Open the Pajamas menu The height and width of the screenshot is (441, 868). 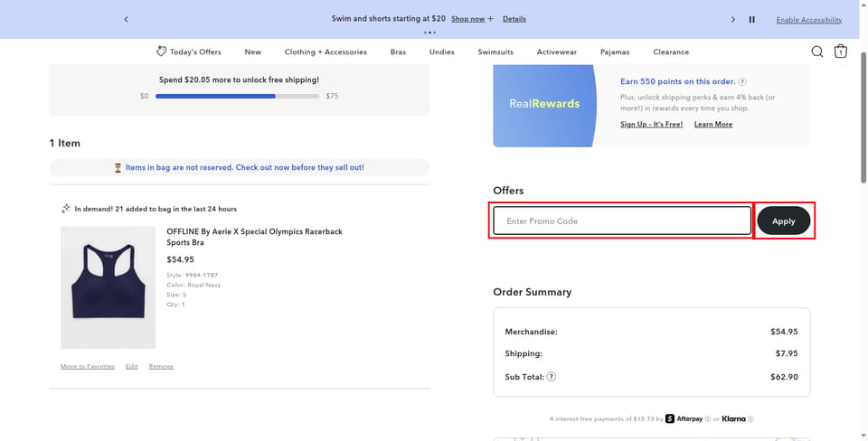click(615, 52)
